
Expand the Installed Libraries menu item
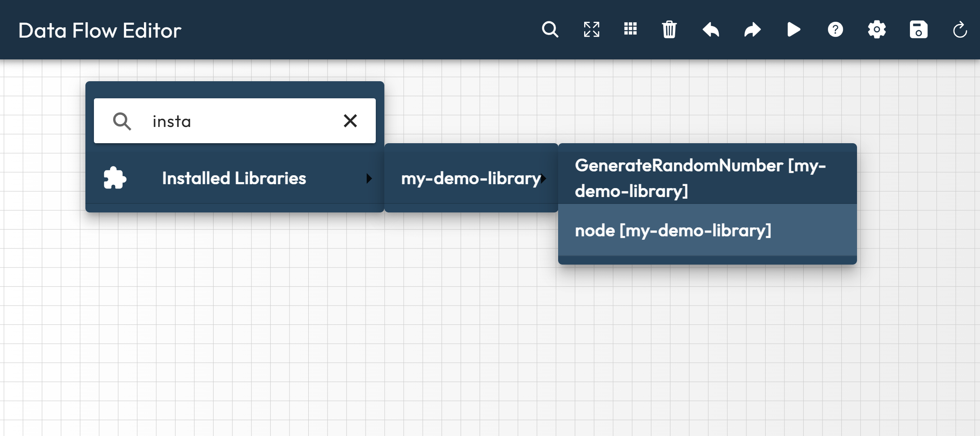click(234, 178)
